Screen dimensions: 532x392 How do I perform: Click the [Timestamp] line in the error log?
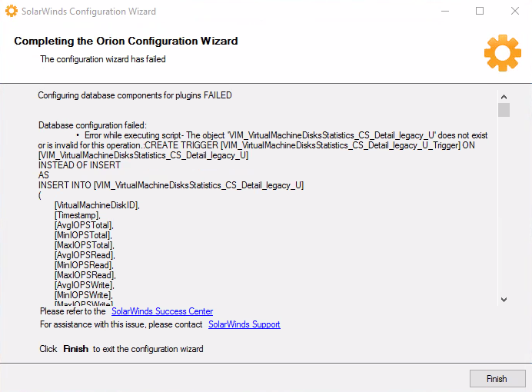coord(78,215)
